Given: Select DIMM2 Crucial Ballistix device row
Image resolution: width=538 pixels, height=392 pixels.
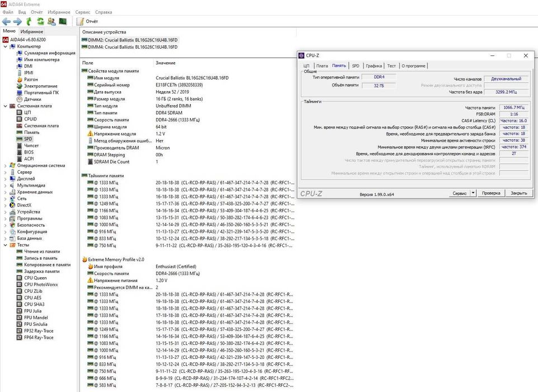Looking at the screenshot, I should (130, 40).
